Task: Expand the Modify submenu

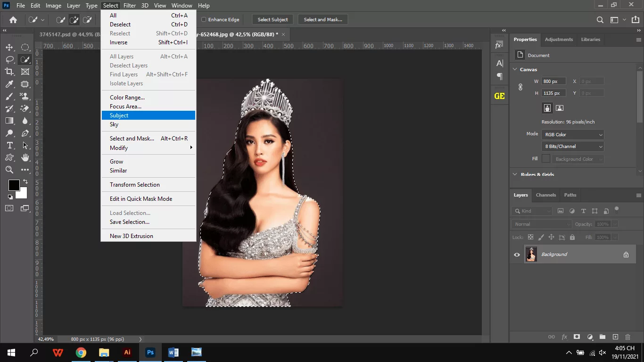Action: coord(118,148)
